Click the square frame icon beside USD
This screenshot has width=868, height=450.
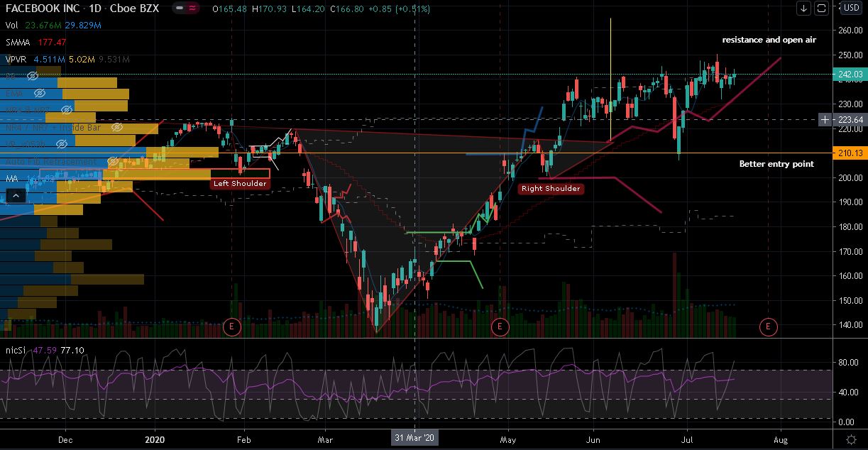pyautogui.click(x=821, y=8)
